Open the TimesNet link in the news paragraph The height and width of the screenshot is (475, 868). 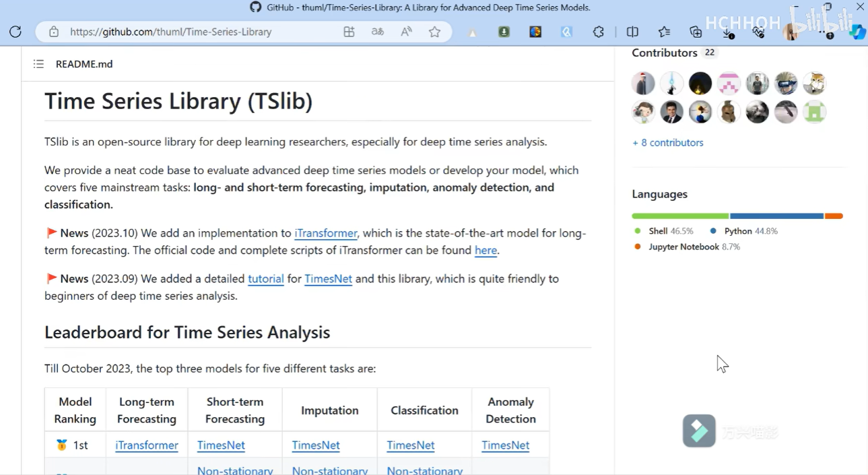[x=329, y=279]
